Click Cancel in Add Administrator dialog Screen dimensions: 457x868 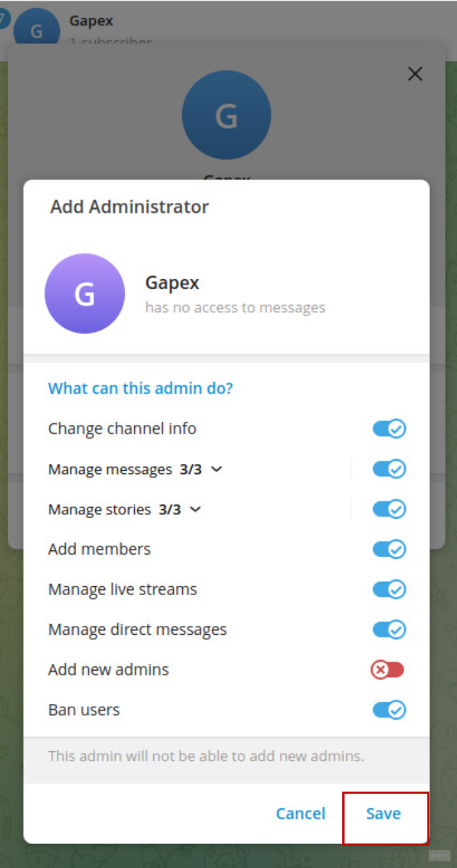301,814
